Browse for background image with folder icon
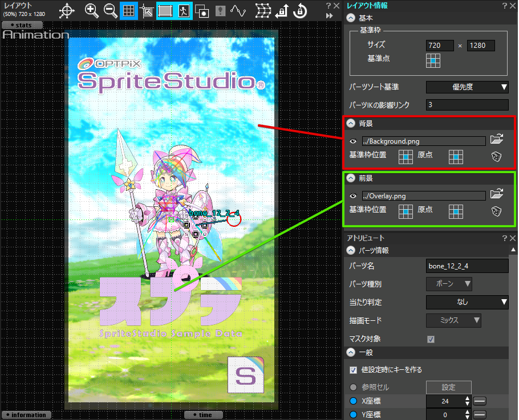Screen dimensions: 519x420 pyautogui.click(x=497, y=139)
